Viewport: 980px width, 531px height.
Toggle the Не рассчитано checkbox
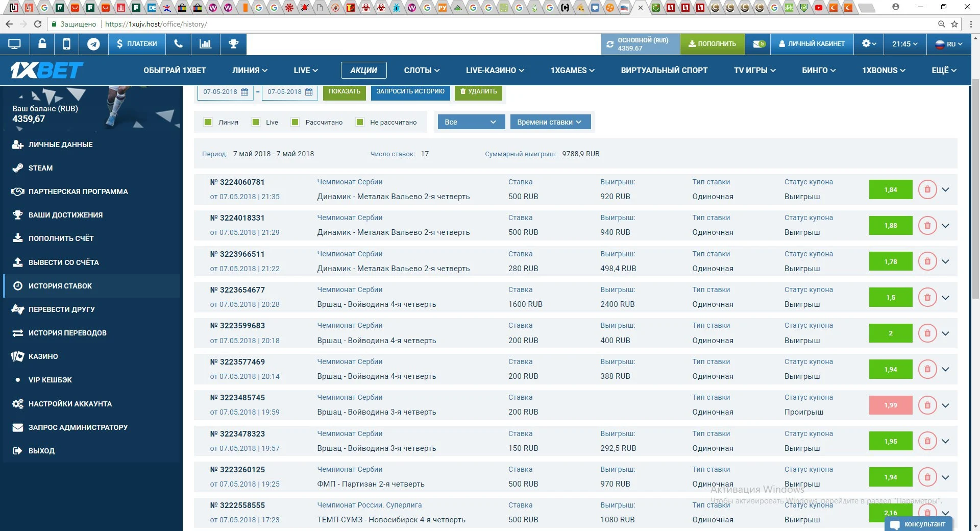(x=360, y=122)
